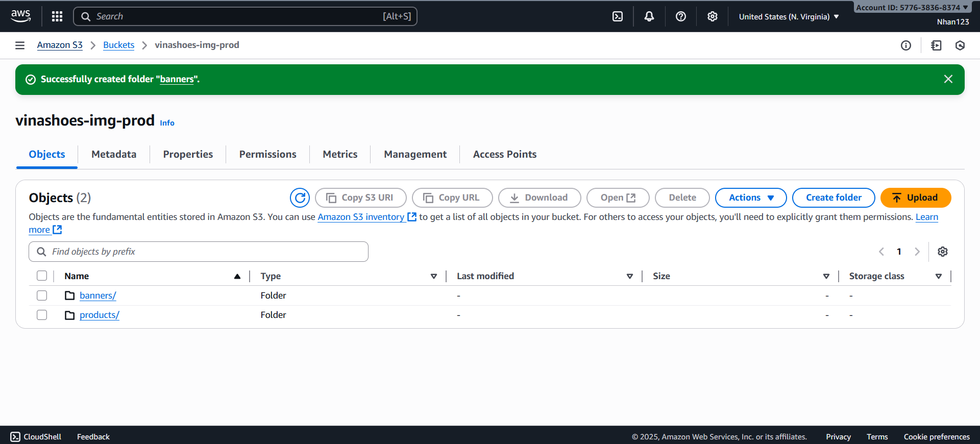This screenshot has width=980, height=444.
Task: Refresh the objects list
Action: click(x=300, y=198)
